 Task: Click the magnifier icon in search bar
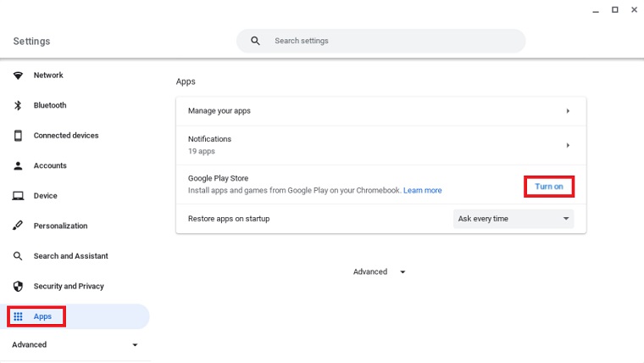click(x=255, y=41)
